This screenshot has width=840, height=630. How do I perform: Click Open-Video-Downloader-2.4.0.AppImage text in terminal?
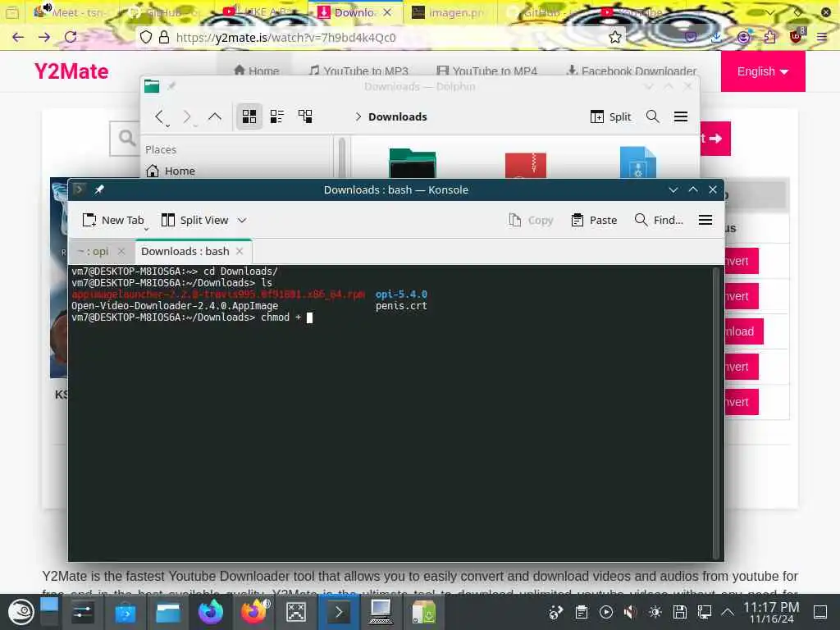[175, 306]
